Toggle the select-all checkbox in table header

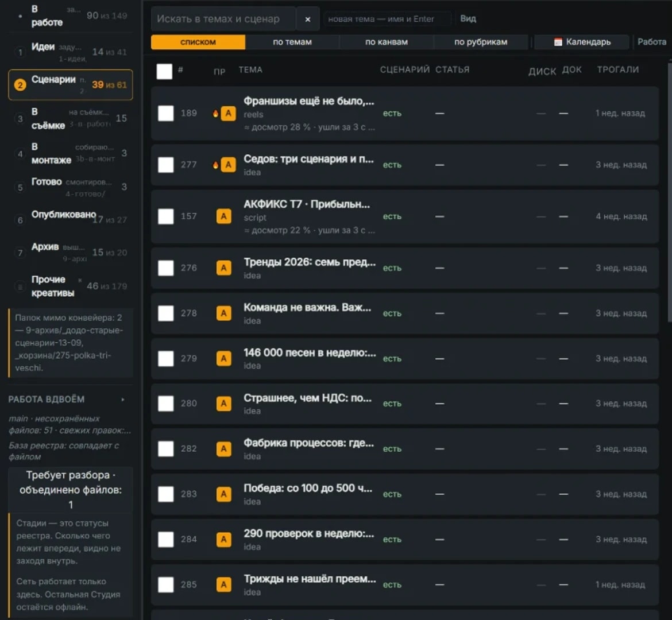click(165, 72)
